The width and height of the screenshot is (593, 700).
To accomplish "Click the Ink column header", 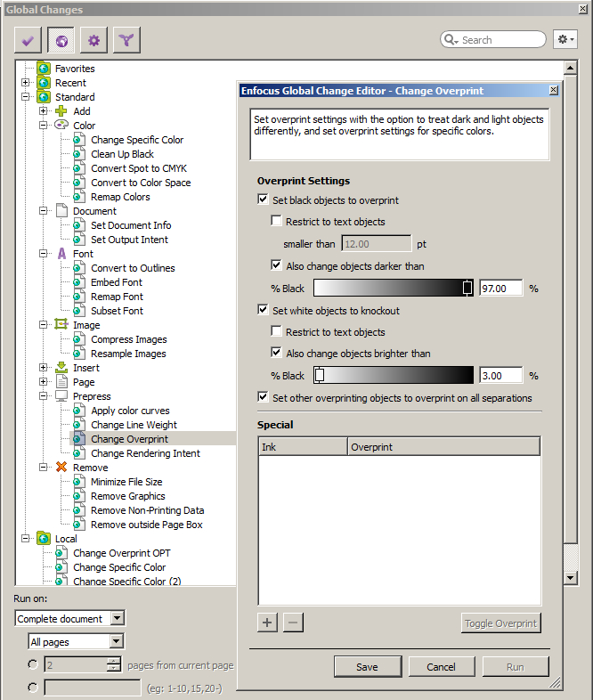I will pos(303,447).
